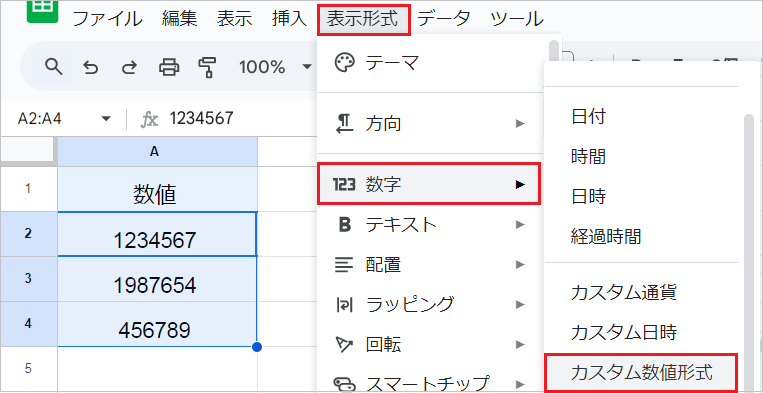The image size is (763, 393).
Task: Click the palette icon beside テーマ
Action: pyautogui.click(x=345, y=64)
